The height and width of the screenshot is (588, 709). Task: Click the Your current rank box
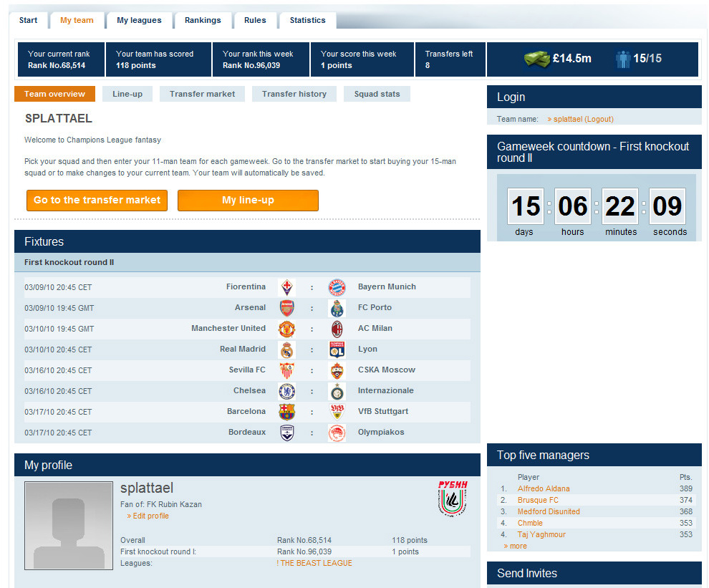pyautogui.click(x=61, y=59)
